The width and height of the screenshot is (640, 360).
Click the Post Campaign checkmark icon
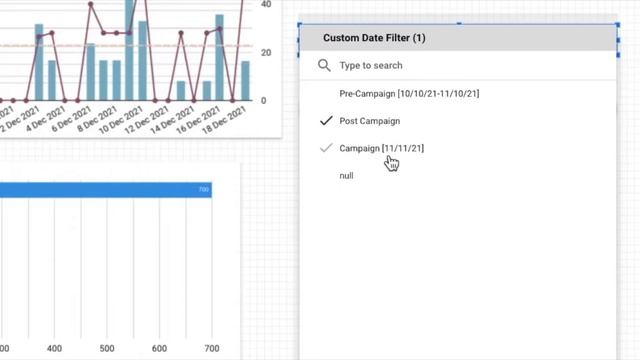[326, 120]
